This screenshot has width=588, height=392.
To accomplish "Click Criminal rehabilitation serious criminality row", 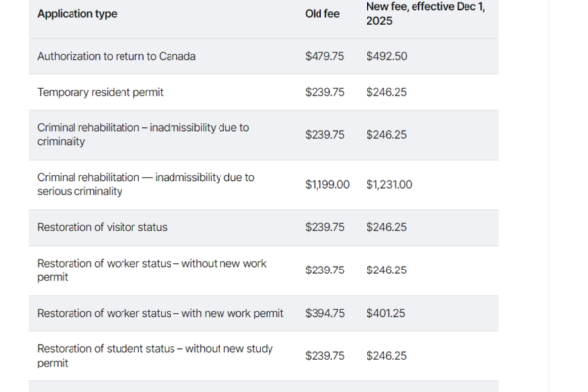I will pyautogui.click(x=145, y=184).
